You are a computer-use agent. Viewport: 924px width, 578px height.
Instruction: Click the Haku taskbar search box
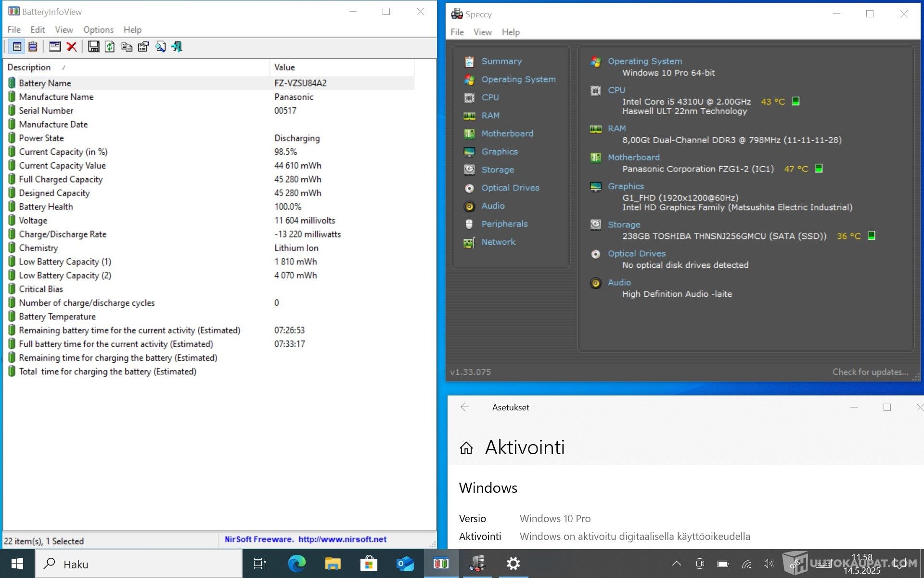[x=139, y=564]
